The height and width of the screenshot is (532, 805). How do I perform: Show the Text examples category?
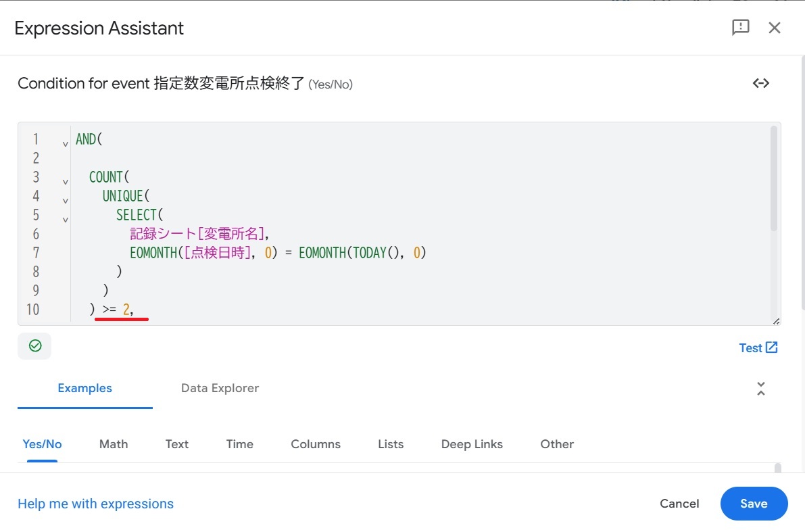tap(177, 444)
